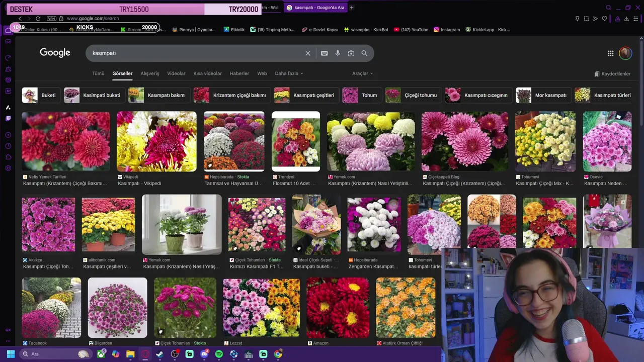Image resolution: width=644 pixels, height=362 pixels.
Task: Filter by the Mor kasımpatı chip
Action: click(x=543, y=95)
